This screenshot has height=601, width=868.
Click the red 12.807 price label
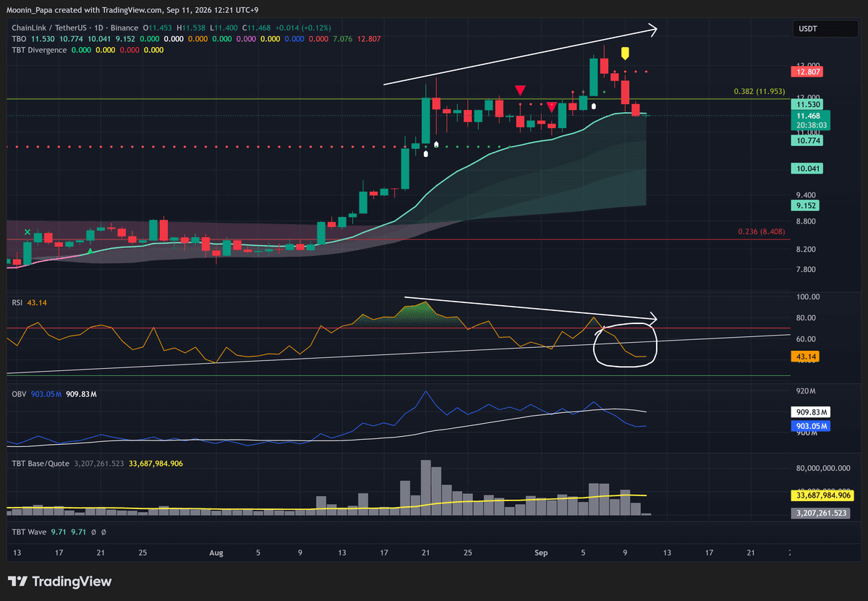808,72
